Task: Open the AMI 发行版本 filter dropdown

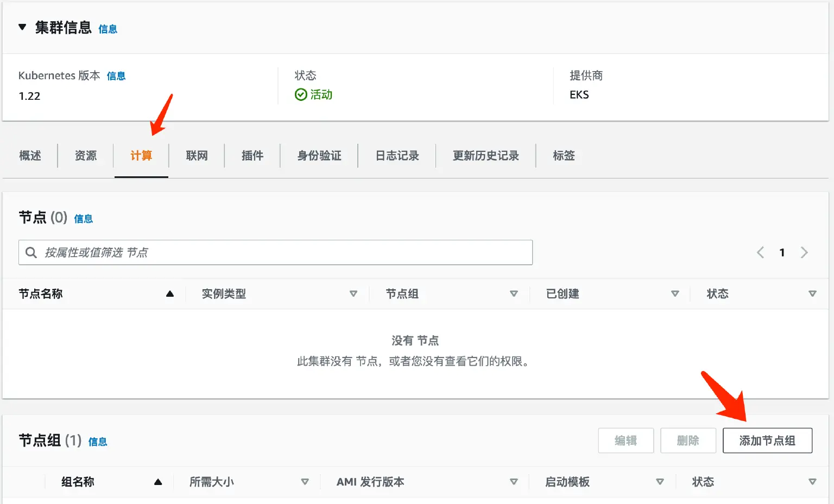Action: pyautogui.click(x=514, y=481)
